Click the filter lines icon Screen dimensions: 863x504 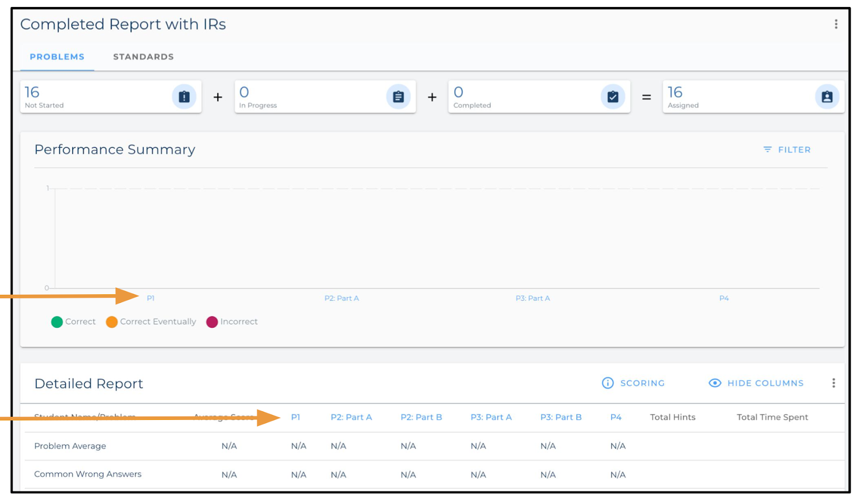click(x=768, y=150)
